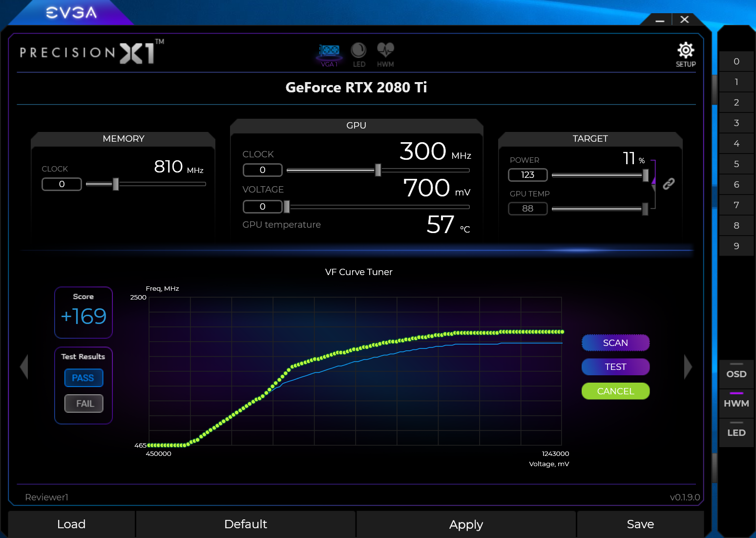Click the power target value field 123
756x538 pixels.
pos(528,175)
